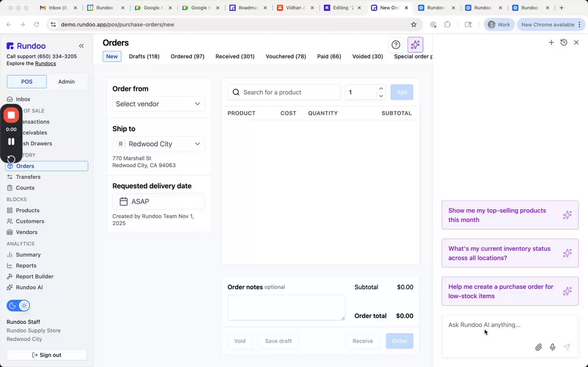Click the microphone voice input icon

coord(553,347)
